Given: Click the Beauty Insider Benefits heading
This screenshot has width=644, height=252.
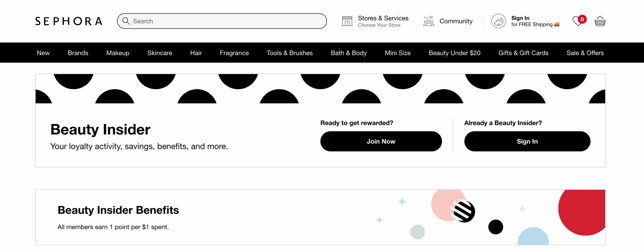Looking at the screenshot, I should pyautogui.click(x=118, y=210).
